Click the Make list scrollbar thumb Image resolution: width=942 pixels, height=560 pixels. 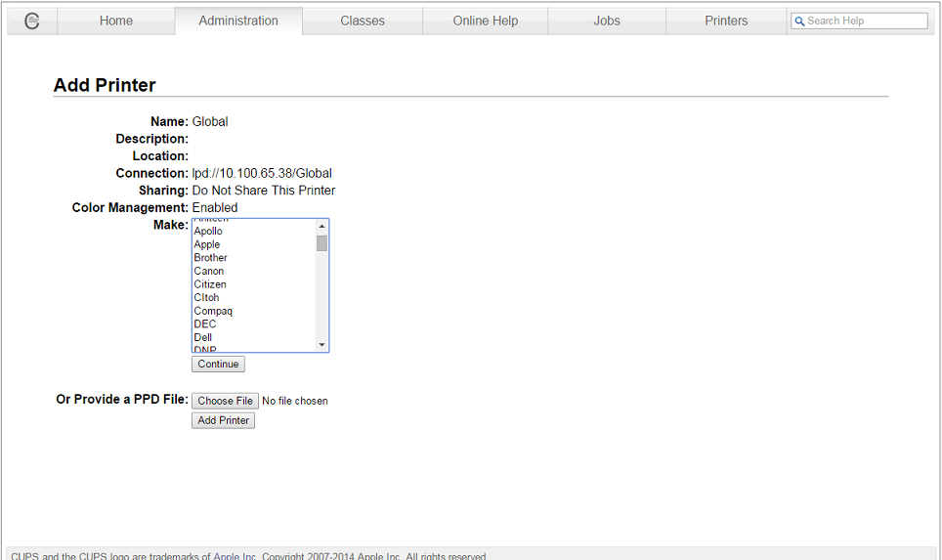322,243
